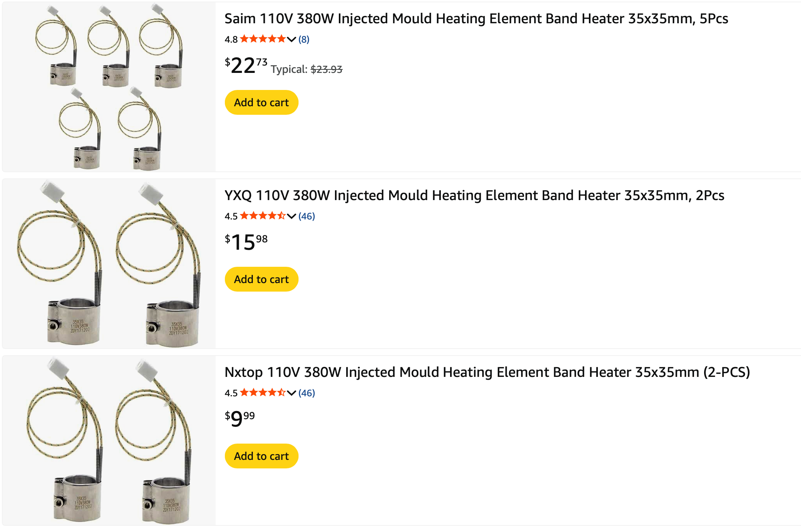Screen dimensions: 801x532
Task: Click the star rating icons for YXQ heater
Action: click(x=262, y=216)
